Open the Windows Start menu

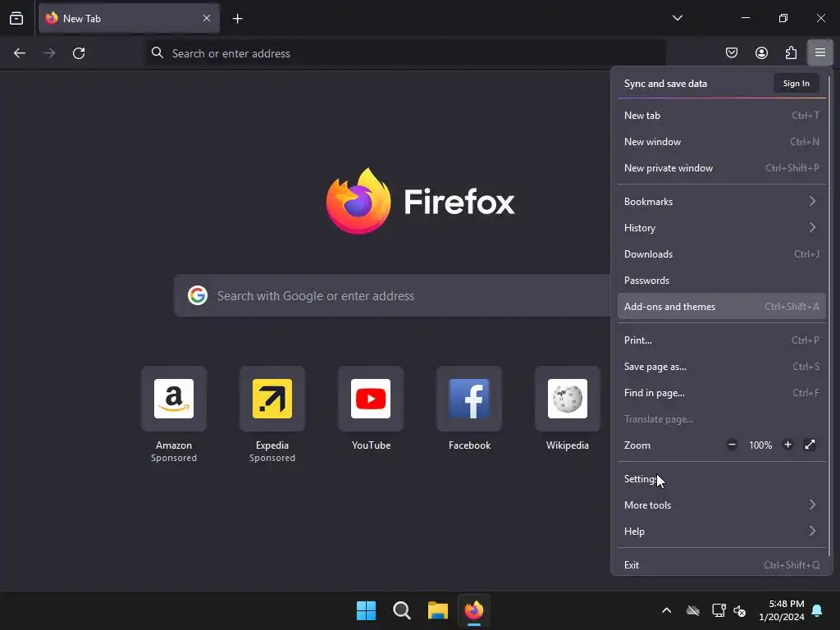pyautogui.click(x=367, y=610)
